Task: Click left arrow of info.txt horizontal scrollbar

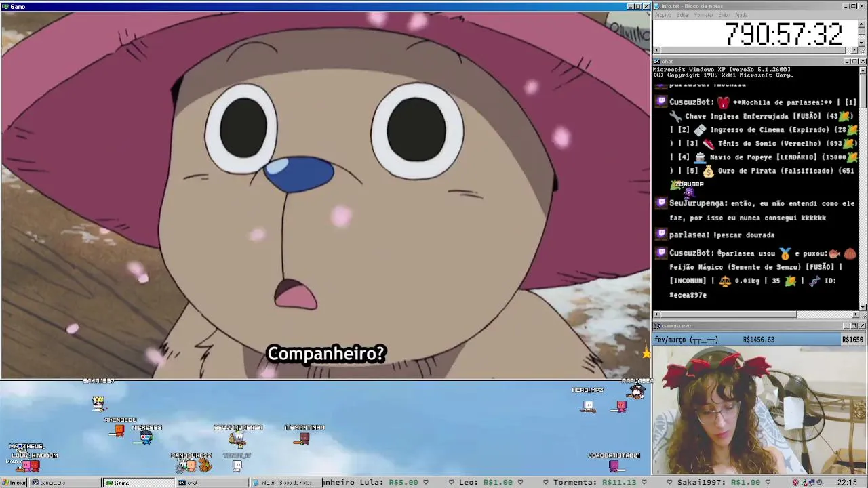Action: [657, 50]
